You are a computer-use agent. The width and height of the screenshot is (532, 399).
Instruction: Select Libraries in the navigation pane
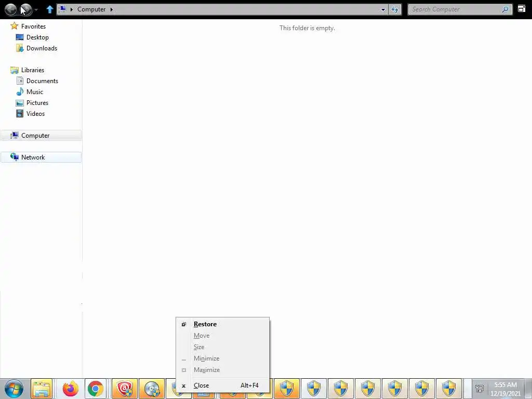point(33,70)
